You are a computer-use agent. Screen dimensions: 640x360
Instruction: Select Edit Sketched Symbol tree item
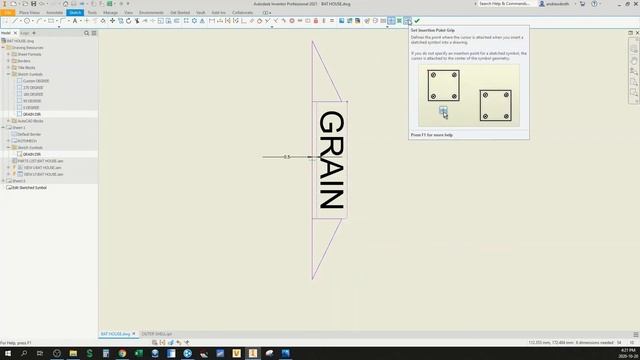point(29,188)
